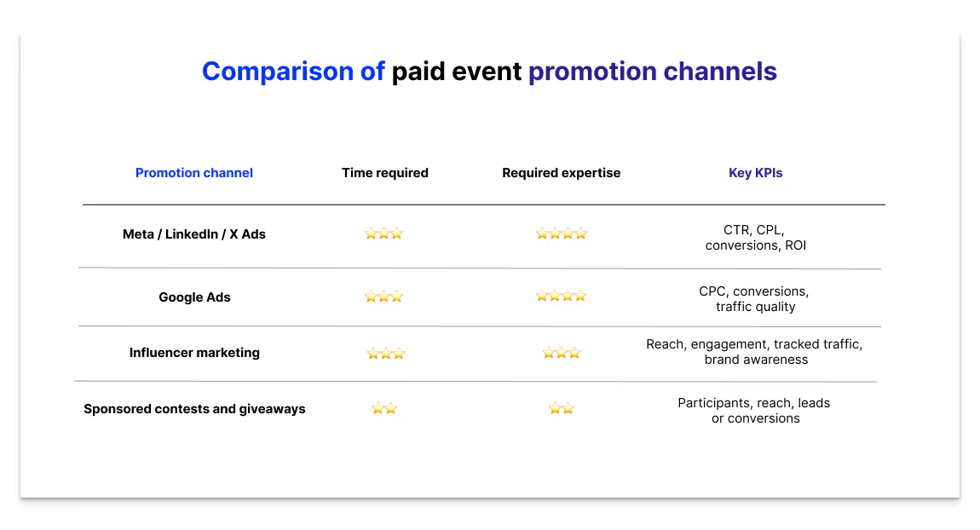Select the middle star for Influencer marketing time

pyautogui.click(x=384, y=352)
